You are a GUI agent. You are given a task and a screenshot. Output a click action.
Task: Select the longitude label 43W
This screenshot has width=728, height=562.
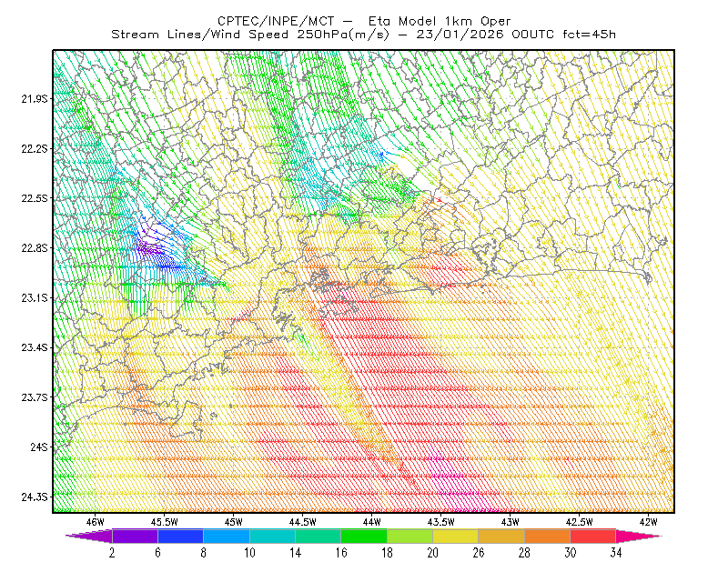tap(510, 522)
